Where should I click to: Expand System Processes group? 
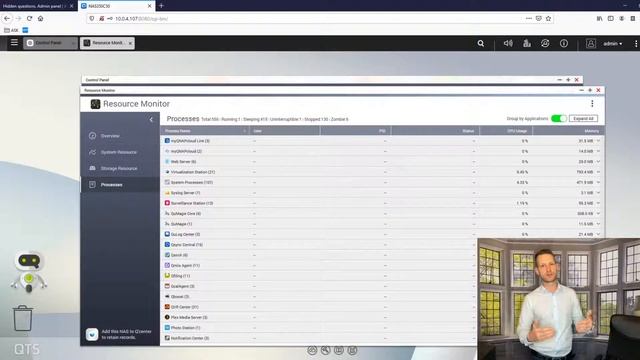point(598,182)
